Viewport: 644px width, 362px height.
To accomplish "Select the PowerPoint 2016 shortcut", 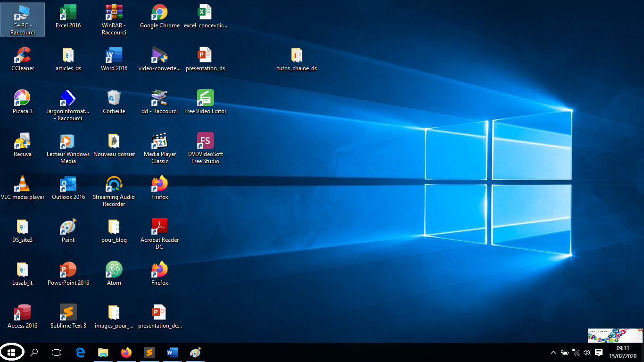I will tap(68, 274).
